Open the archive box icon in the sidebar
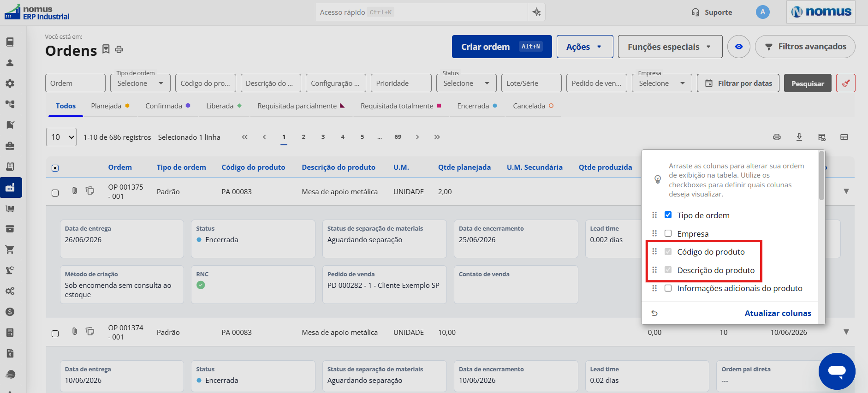Viewport: 868px width, 393px height. 10,229
